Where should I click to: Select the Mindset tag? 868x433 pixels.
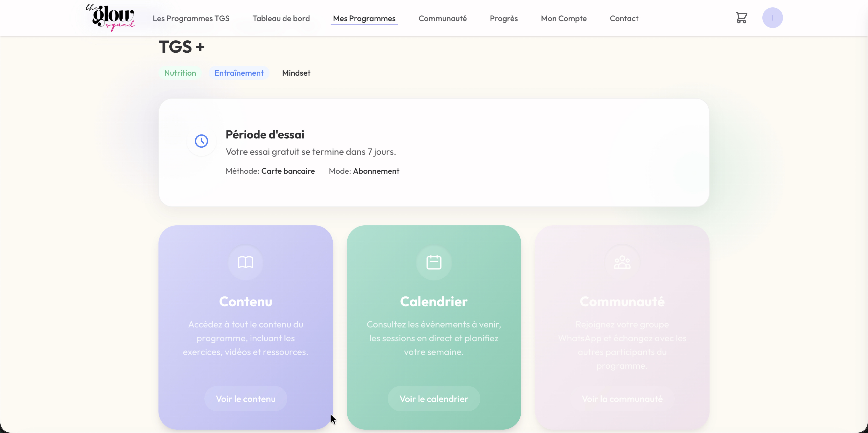click(296, 73)
